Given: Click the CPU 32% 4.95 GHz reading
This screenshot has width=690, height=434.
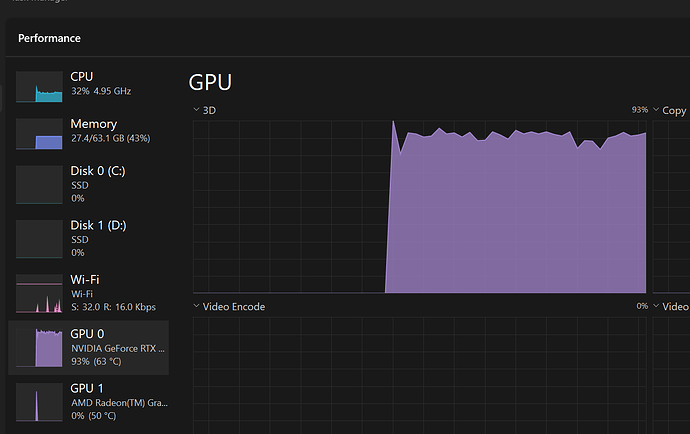Looking at the screenshot, I should coord(101,91).
